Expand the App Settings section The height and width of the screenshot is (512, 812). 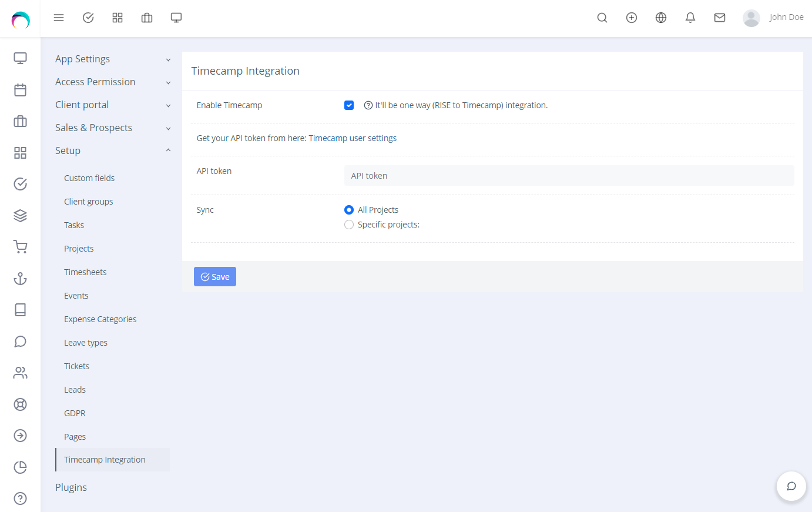tap(112, 59)
